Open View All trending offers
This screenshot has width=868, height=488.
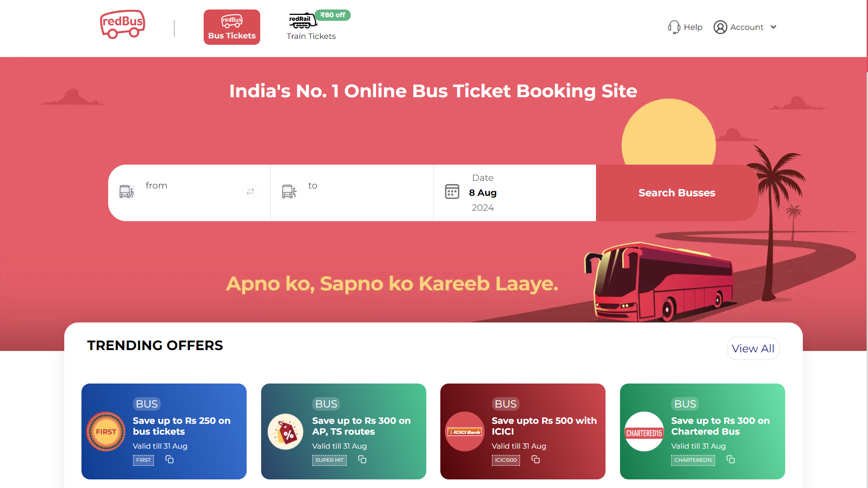[x=753, y=349]
